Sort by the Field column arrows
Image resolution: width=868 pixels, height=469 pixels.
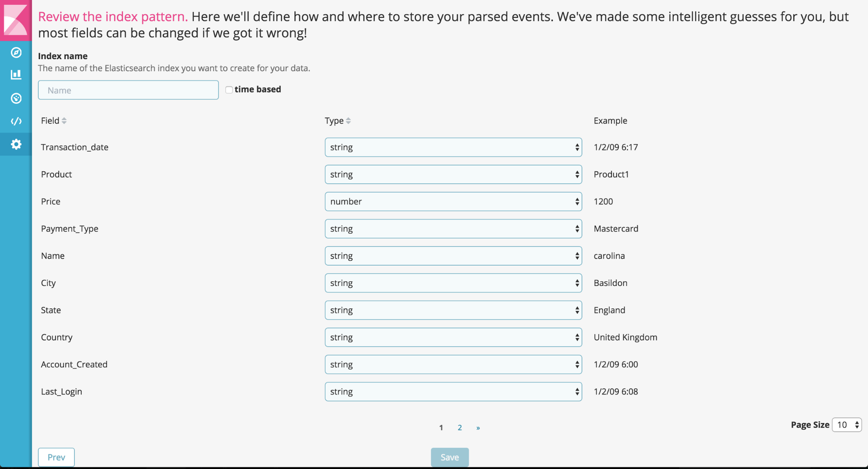point(64,121)
